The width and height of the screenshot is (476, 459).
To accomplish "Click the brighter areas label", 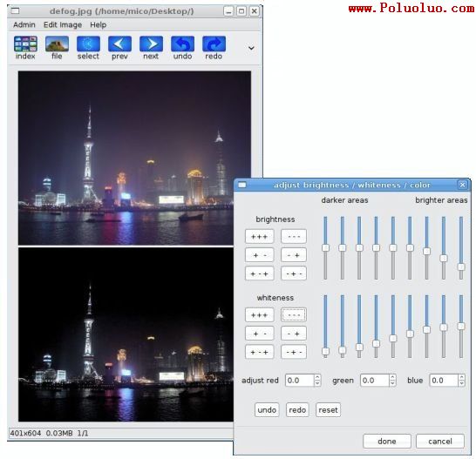I will pos(441,200).
